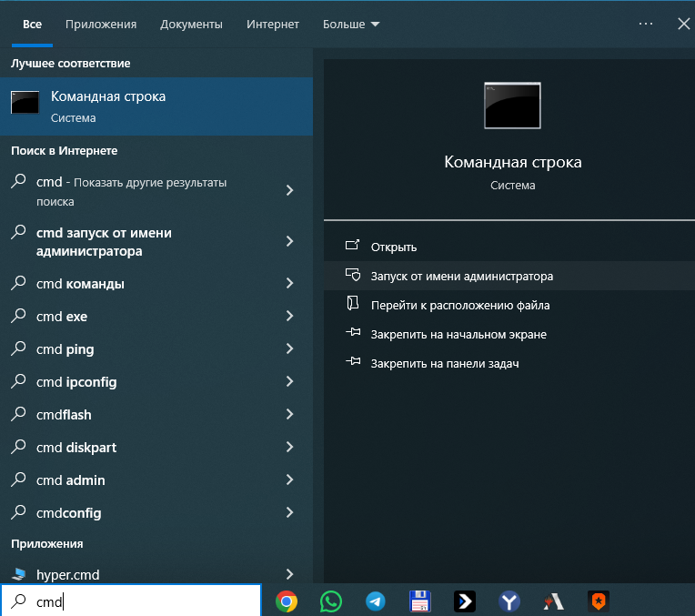The image size is (695, 616).
Task: Expand the cmd diskpart suggestion arrow
Action: click(289, 448)
